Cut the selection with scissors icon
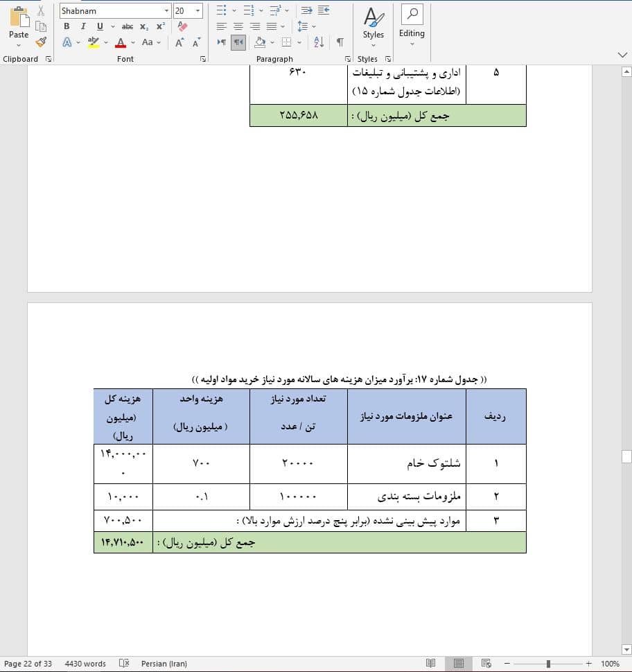This screenshot has width=632, height=672. tap(39, 10)
